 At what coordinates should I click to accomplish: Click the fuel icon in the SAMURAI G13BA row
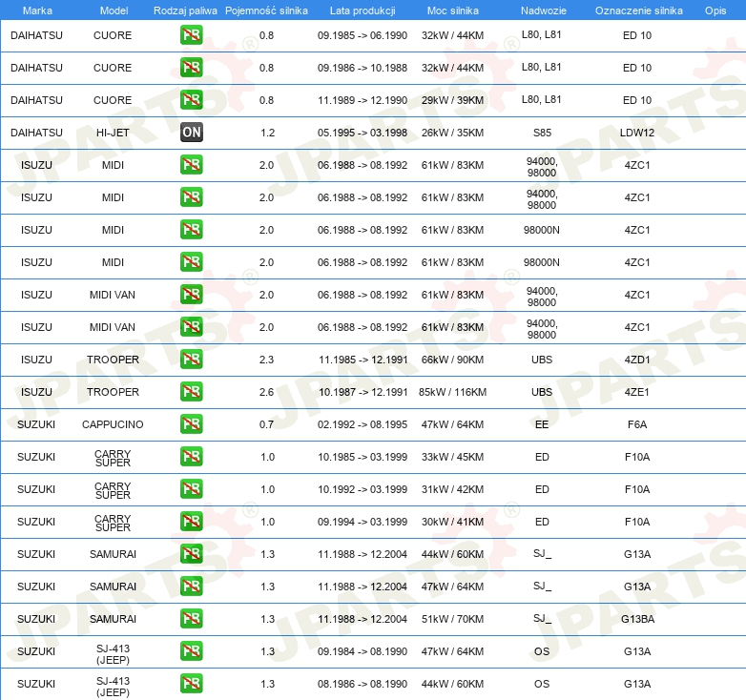tap(191, 618)
